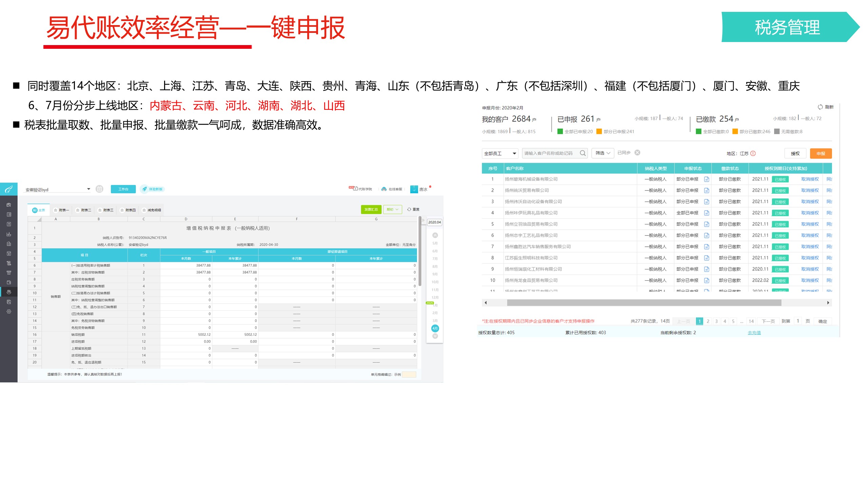Click the tax form vertical scrollbar
Screen dimensions: 868x488
420,251
